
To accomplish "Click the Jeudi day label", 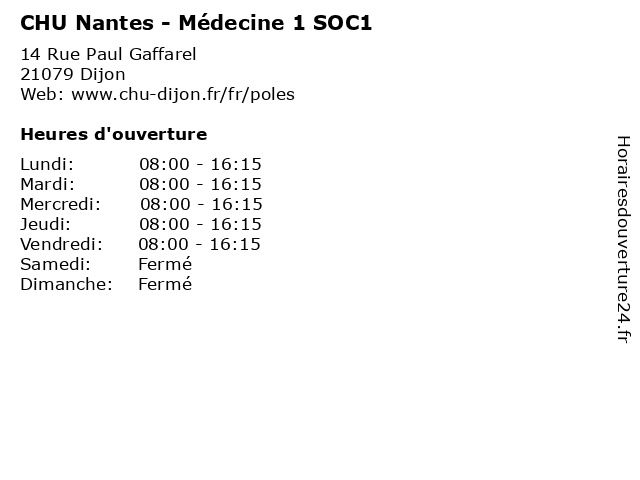I will (46, 224).
